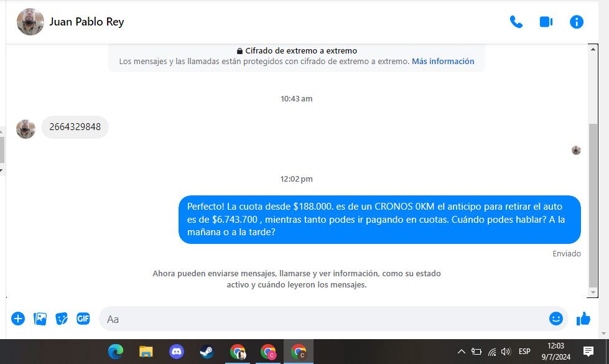This screenshot has width=609, height=364.
Task: Send a thumbs-up like
Action: 583,319
